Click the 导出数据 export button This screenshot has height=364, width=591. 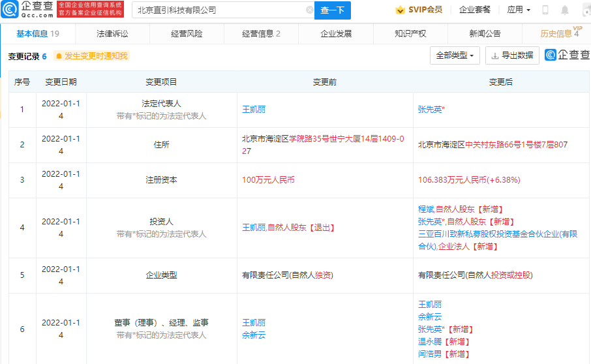512,55
